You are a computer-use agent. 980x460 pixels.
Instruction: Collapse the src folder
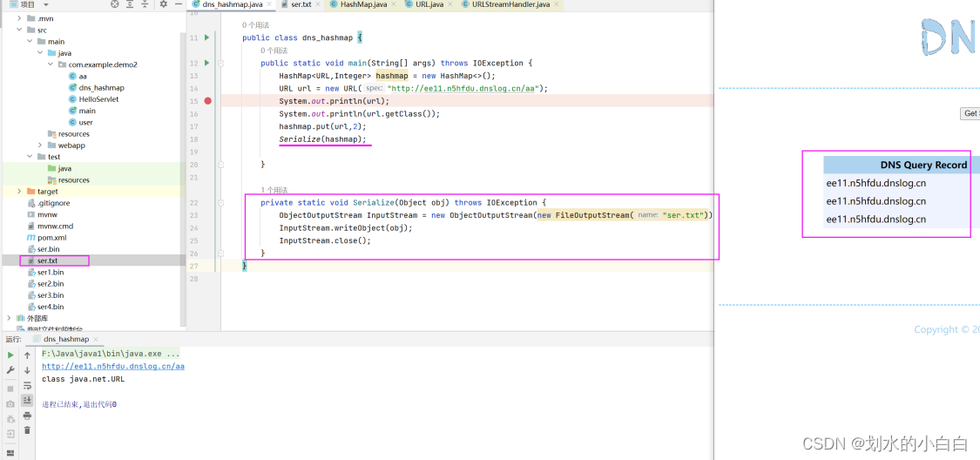tap(19, 30)
